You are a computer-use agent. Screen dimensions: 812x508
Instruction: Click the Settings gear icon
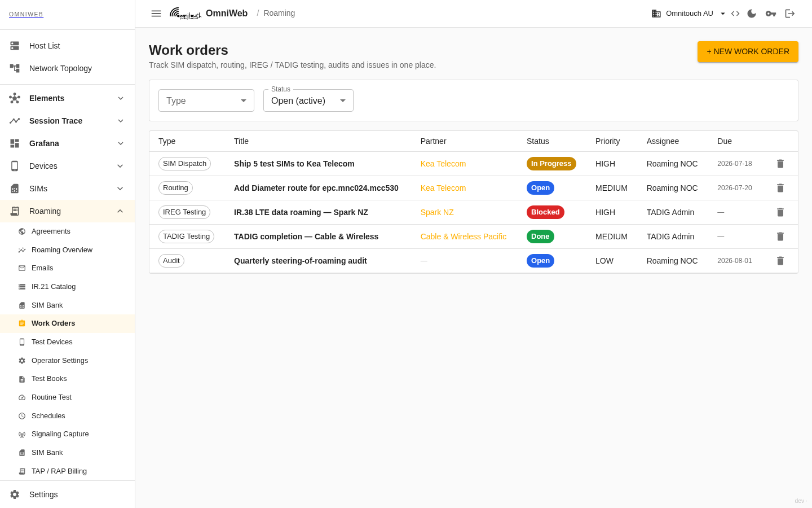click(15, 494)
